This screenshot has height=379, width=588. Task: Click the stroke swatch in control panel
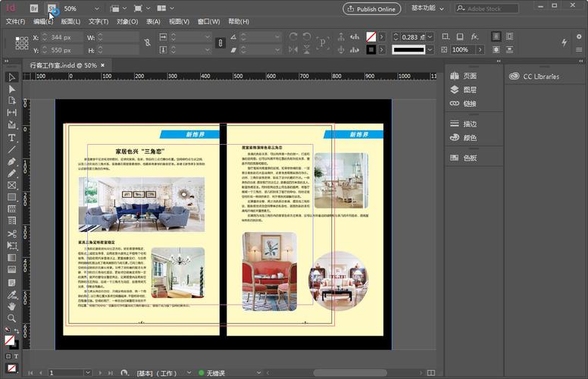pos(371,49)
